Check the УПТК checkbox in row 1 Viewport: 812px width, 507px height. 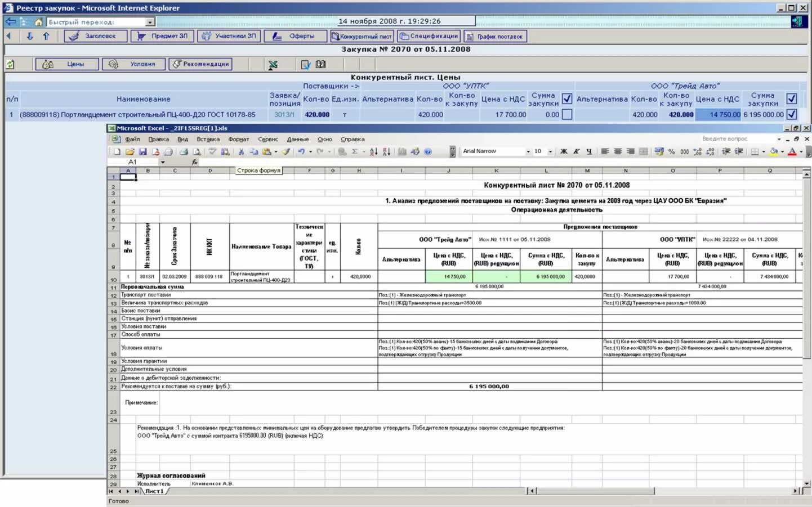(567, 114)
